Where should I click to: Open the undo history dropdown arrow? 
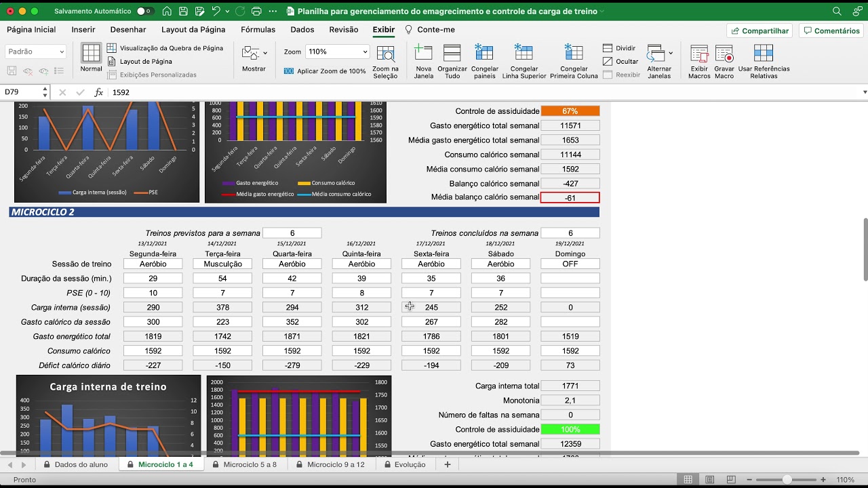coord(226,12)
